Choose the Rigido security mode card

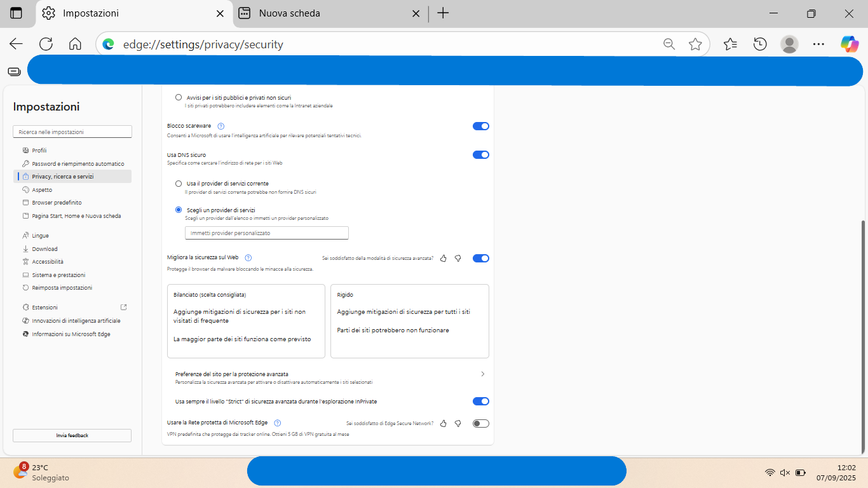pos(410,321)
